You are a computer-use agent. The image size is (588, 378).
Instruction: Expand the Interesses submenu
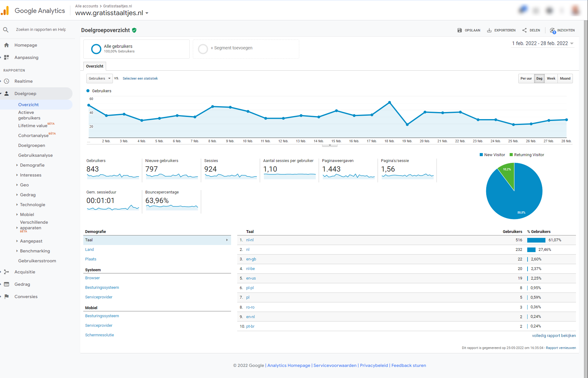click(x=17, y=175)
